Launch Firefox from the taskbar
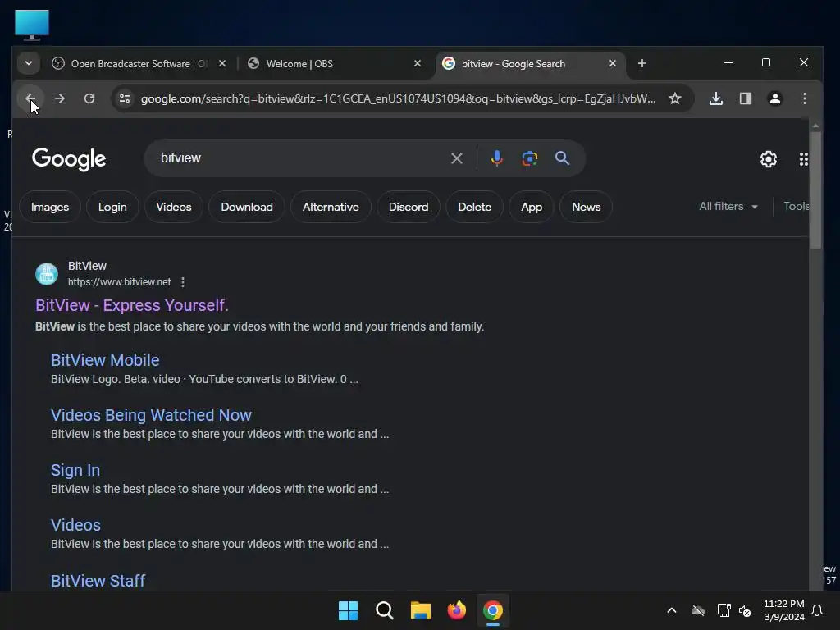Viewport: 840px width, 630px height. click(456, 610)
